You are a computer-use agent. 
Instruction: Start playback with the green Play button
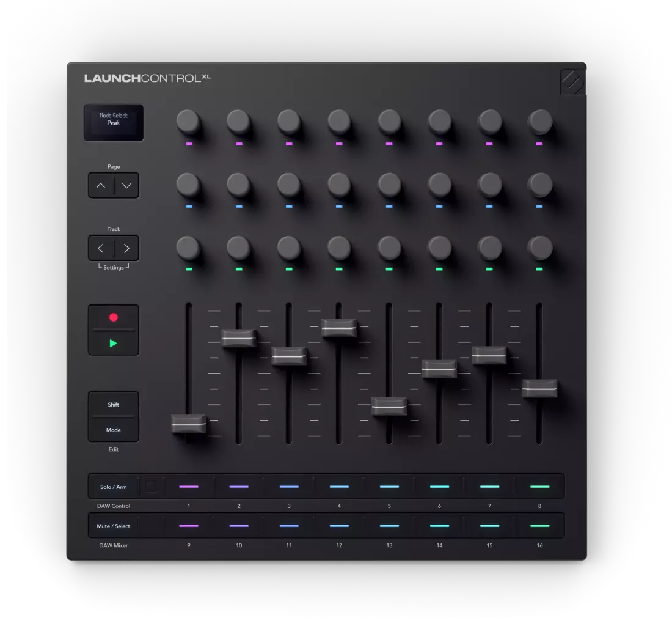click(114, 343)
